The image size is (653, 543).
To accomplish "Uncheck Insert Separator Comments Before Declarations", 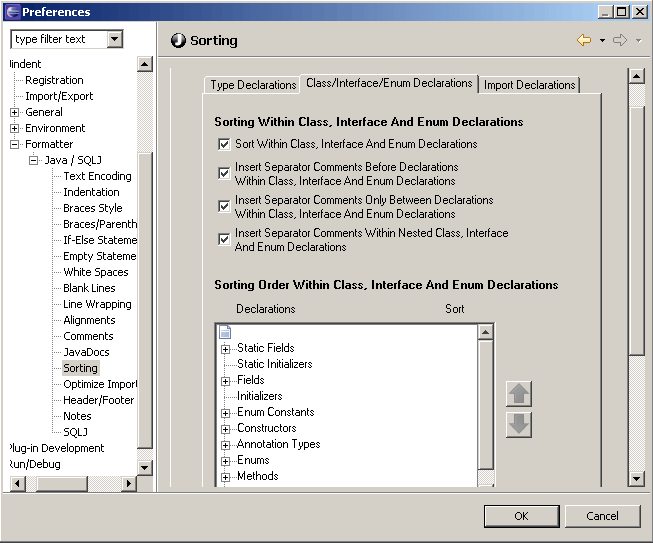I will (x=224, y=173).
